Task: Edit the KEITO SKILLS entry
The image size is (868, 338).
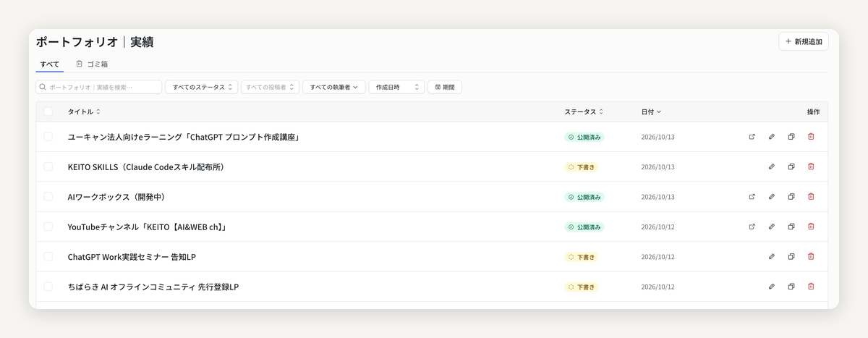Action: click(772, 166)
